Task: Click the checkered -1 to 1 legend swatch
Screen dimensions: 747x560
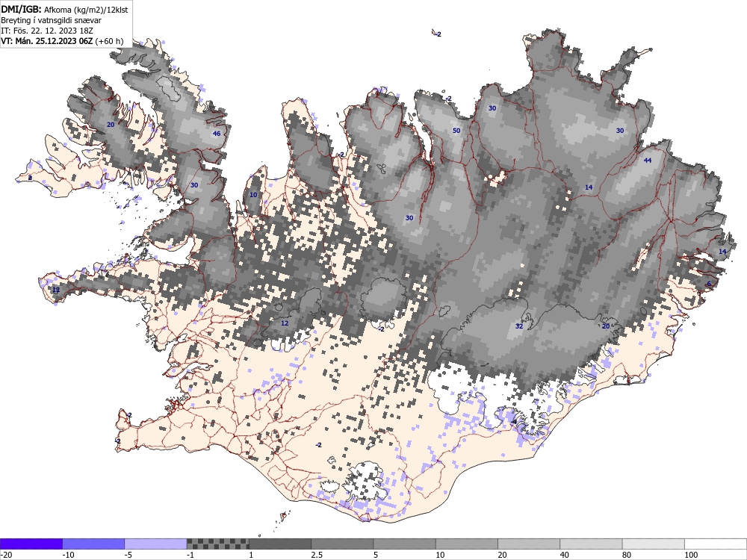Action: 217,544
